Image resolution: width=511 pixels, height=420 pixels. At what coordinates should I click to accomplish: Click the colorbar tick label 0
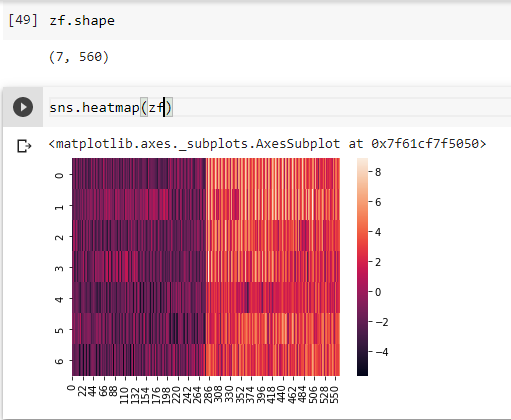click(x=378, y=292)
